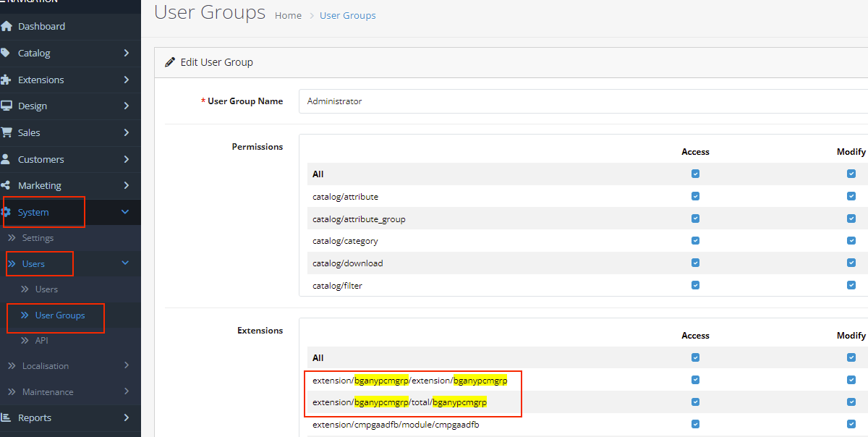Expand the Localisation menu chevron
This screenshot has height=437, width=868.
click(126, 366)
